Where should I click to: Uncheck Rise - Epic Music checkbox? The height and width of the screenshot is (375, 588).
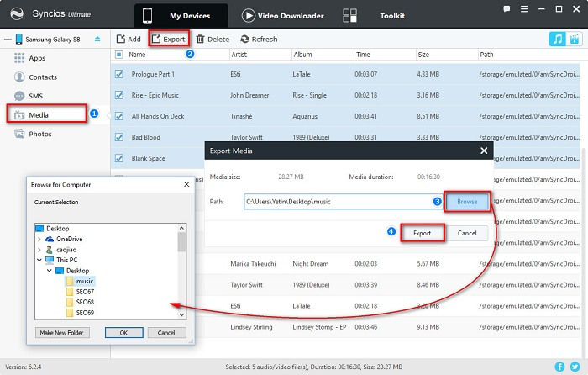click(x=119, y=95)
